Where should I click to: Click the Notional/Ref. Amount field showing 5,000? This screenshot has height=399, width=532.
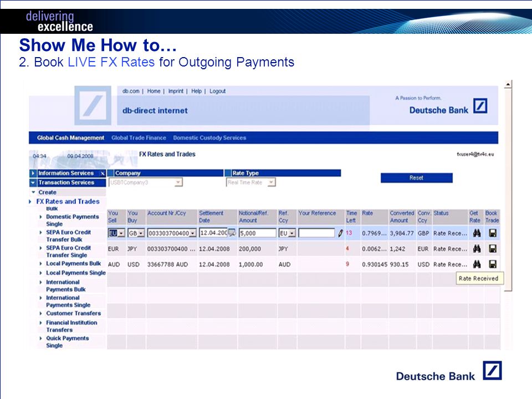[257, 233]
